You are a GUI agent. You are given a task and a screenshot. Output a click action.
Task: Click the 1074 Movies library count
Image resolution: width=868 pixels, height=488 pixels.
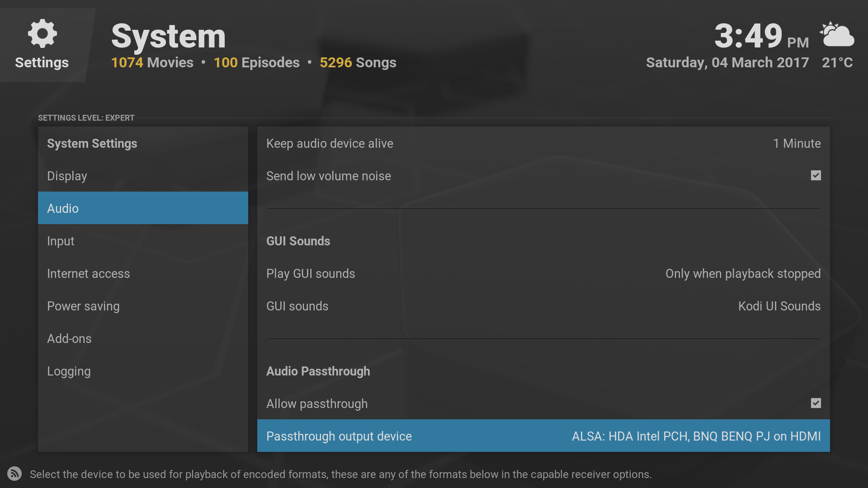152,62
